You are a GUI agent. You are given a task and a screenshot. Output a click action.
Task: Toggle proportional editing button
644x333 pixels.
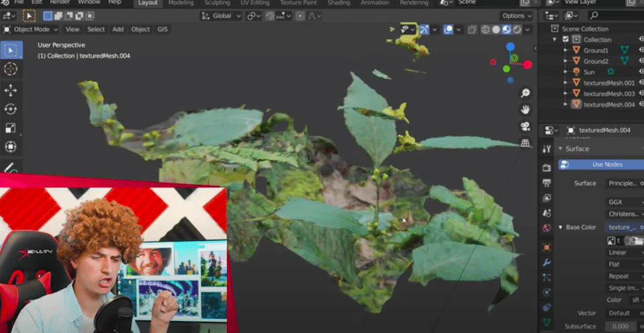tap(300, 16)
